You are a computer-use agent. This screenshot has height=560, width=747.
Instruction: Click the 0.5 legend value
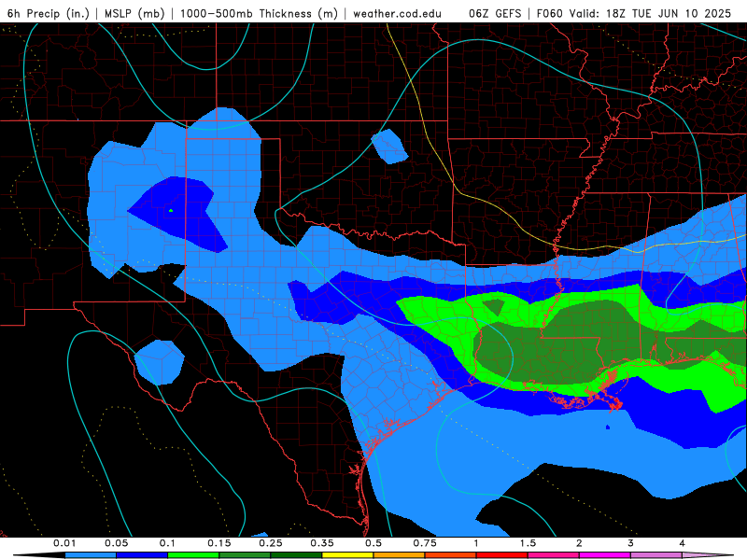[x=373, y=543]
